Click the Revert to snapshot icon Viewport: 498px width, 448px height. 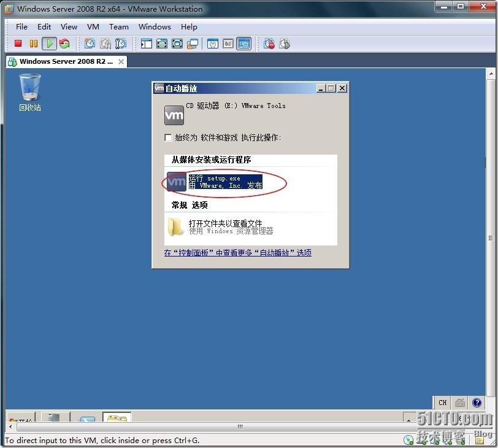point(105,44)
